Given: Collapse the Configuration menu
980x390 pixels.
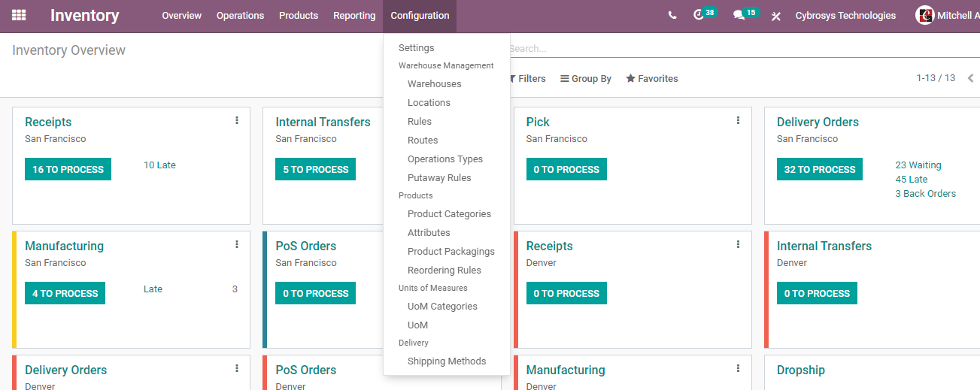Looking at the screenshot, I should pos(420,15).
